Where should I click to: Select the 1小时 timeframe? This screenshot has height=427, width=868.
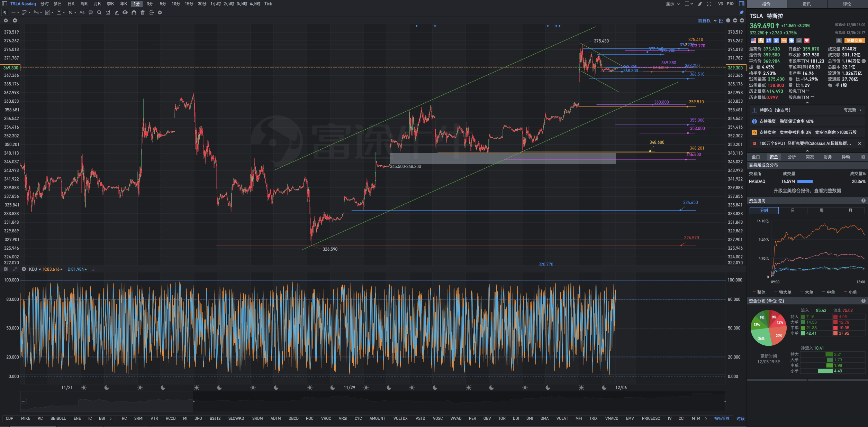pos(216,4)
